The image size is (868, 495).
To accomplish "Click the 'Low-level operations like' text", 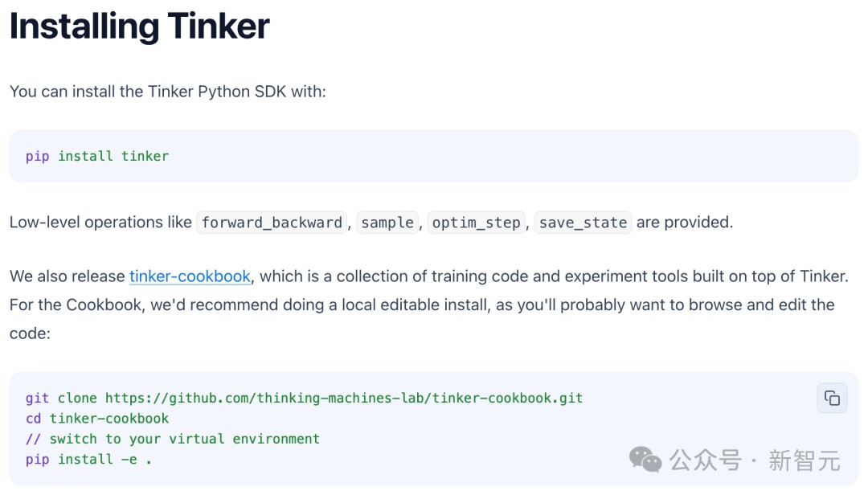I will (100, 223).
